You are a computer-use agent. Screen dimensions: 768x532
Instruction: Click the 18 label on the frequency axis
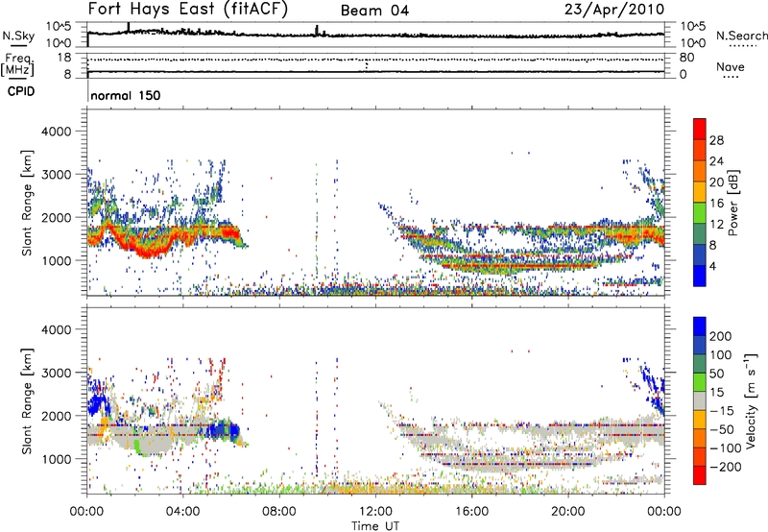pos(63,58)
